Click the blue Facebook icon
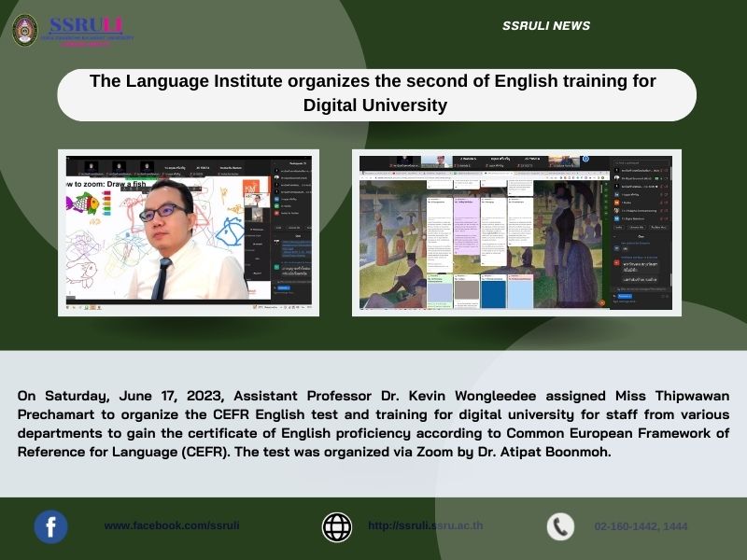This screenshot has width=747, height=560. [x=51, y=526]
